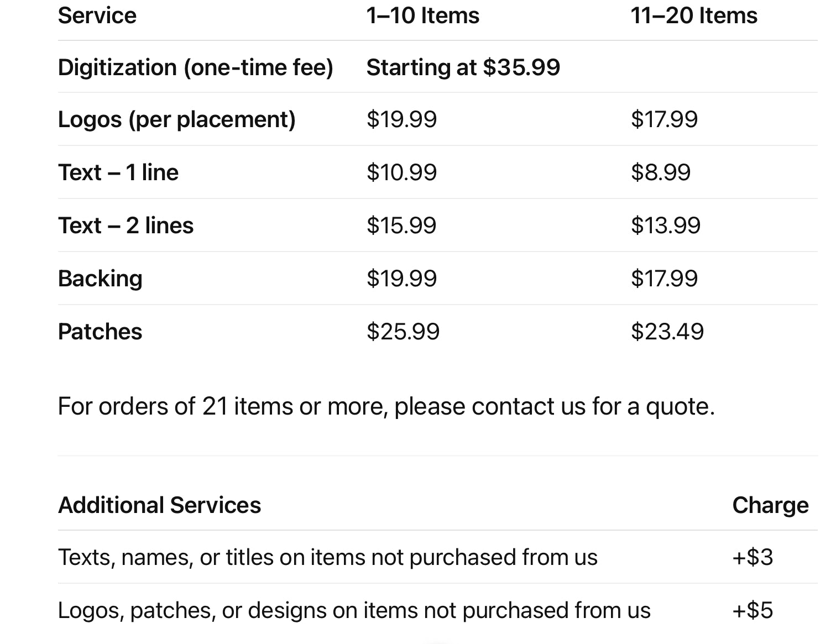
Task: Select the $10.99 price
Action: (401, 172)
